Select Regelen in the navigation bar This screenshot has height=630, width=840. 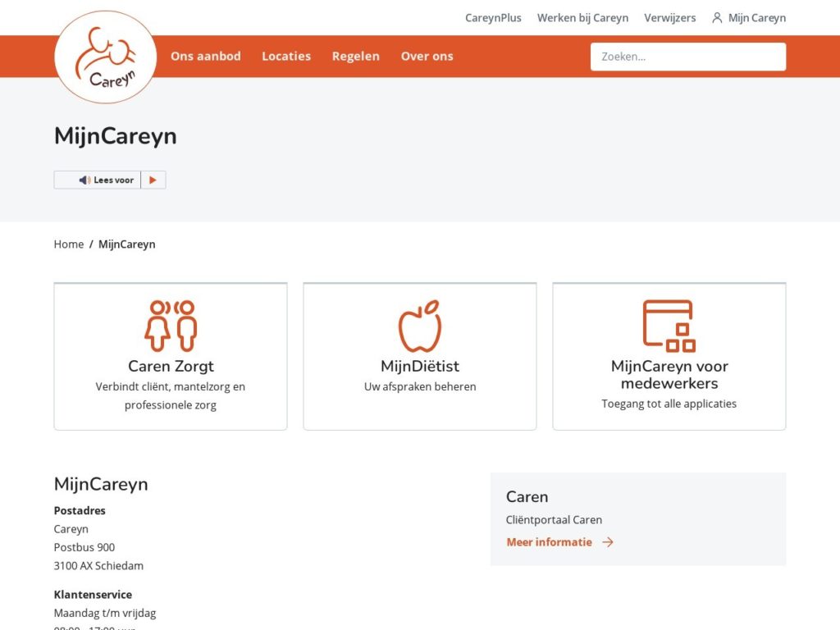coord(355,56)
